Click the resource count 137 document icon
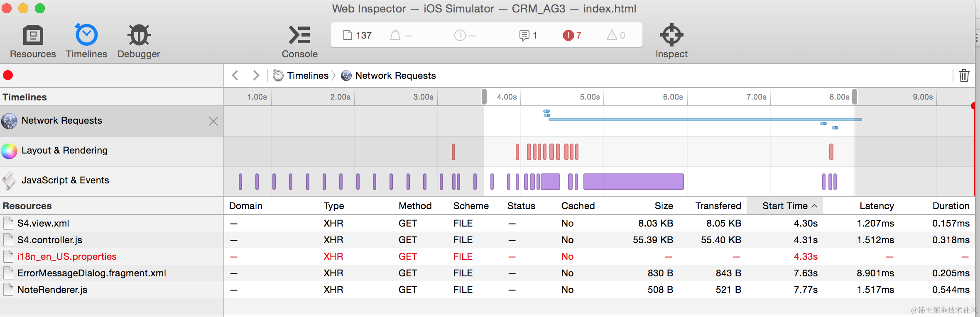The width and height of the screenshot is (980, 317). tap(348, 35)
